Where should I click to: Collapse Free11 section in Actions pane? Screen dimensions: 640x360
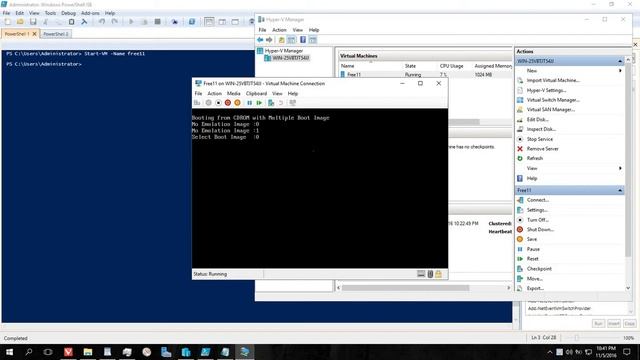click(x=620, y=190)
